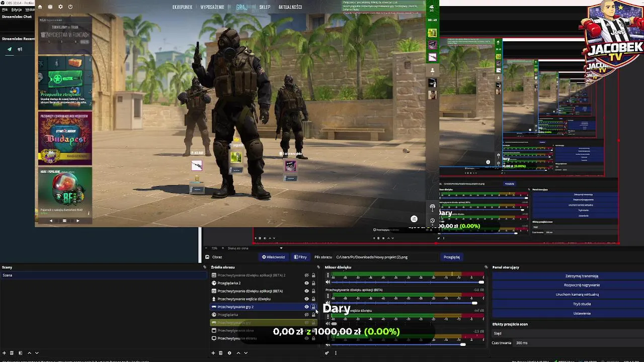Hide Przeglądarka 2 source via eye icon
The height and width of the screenshot is (362, 644).
306,283
